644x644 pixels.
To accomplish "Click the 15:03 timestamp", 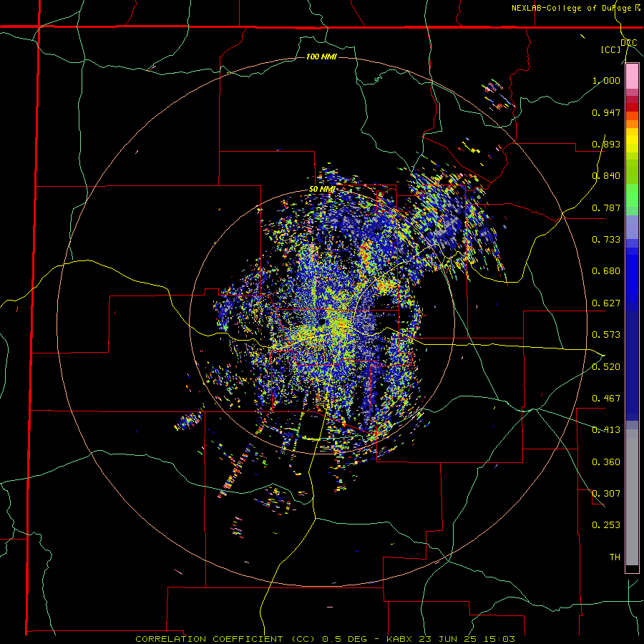I will [500, 639].
